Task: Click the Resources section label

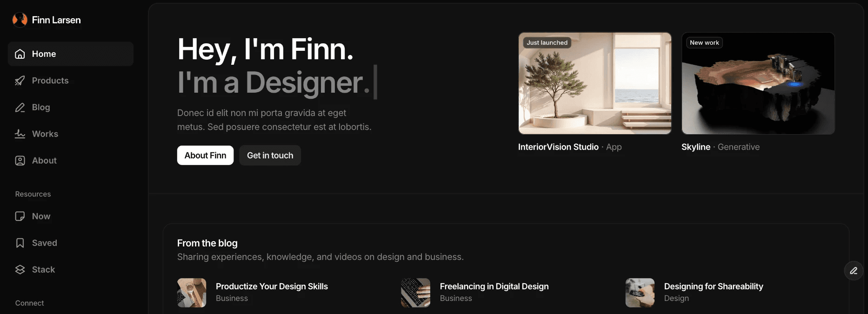Action: (33, 194)
